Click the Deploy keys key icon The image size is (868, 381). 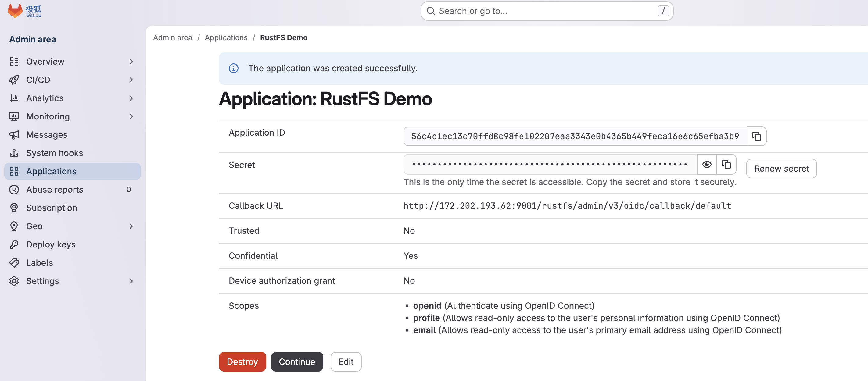click(14, 244)
